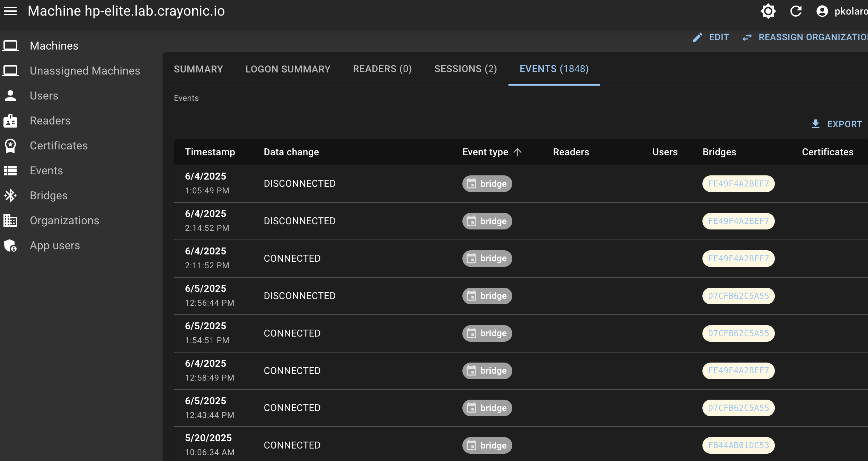Open the SESSIONS (2) tab
Image resolution: width=868 pixels, height=461 pixels.
click(x=466, y=69)
